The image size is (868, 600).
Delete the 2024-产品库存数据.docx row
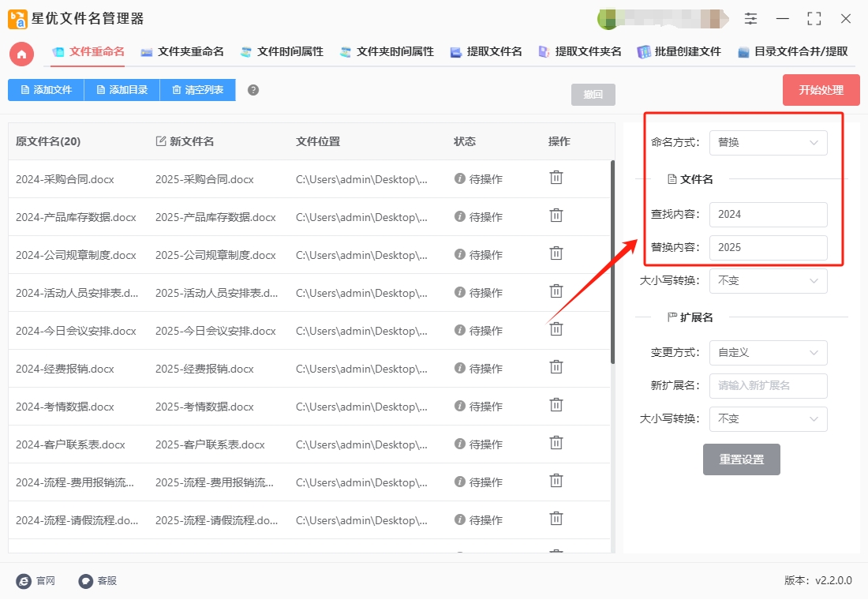click(x=556, y=216)
